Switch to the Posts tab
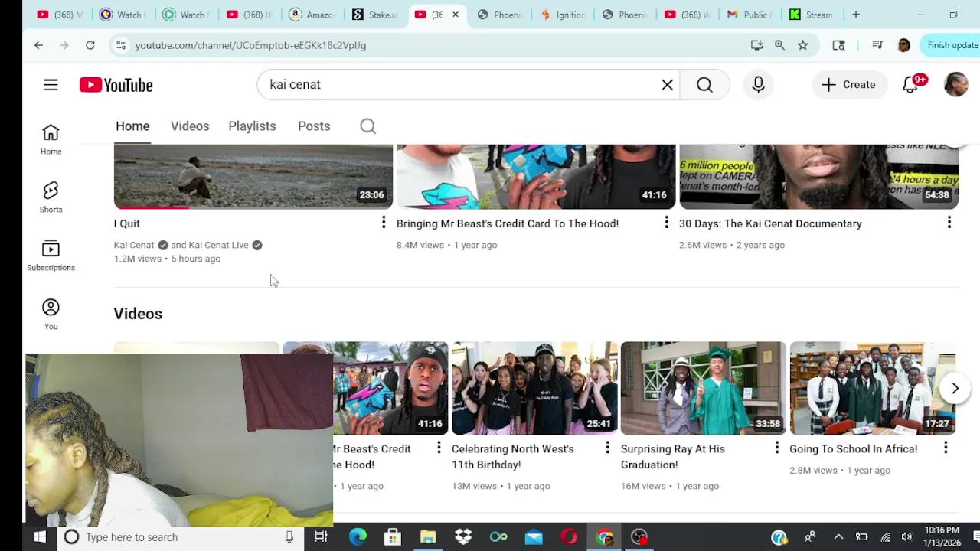980x551 pixels. click(314, 126)
